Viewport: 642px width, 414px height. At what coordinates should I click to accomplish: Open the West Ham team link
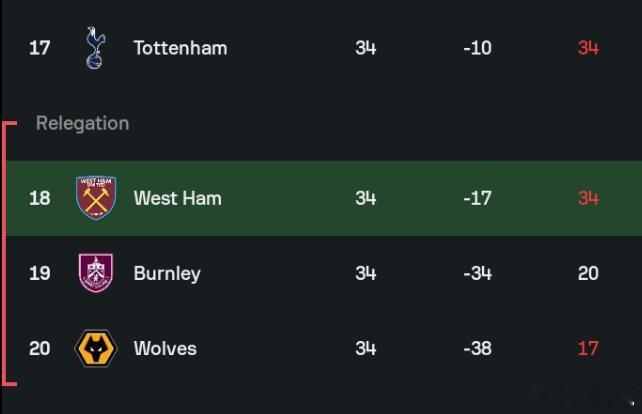(x=178, y=198)
